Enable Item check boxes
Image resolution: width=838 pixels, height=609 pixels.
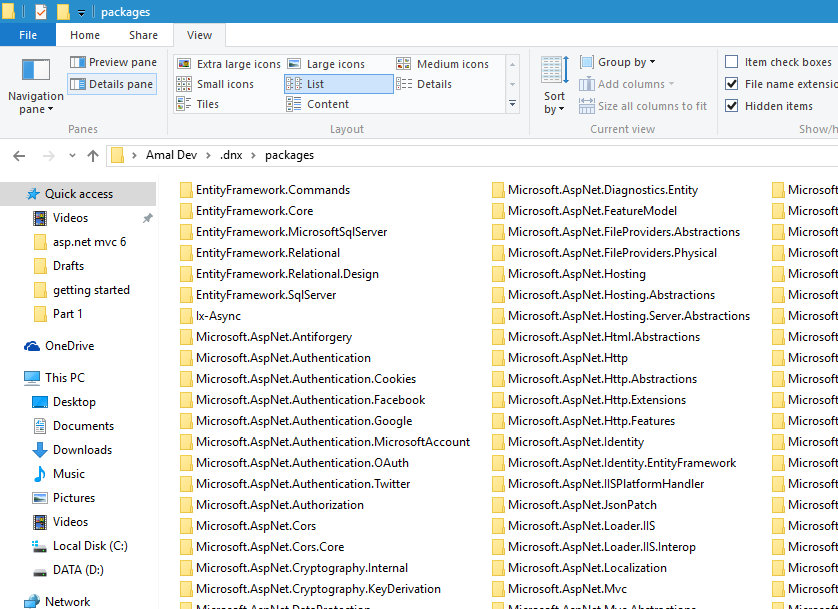732,62
